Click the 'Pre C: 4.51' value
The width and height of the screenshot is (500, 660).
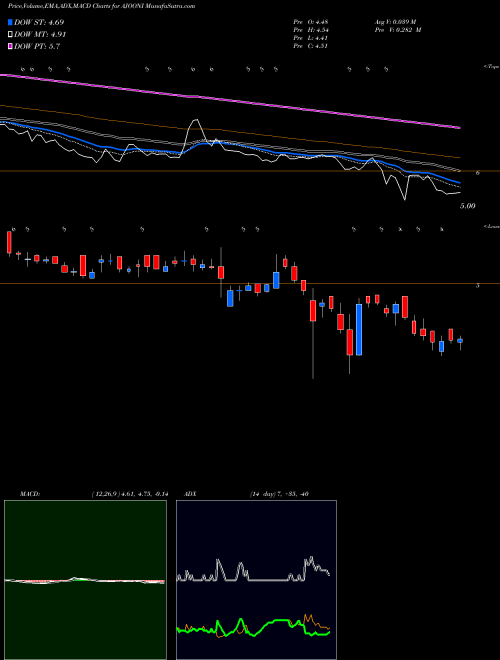(x=311, y=46)
